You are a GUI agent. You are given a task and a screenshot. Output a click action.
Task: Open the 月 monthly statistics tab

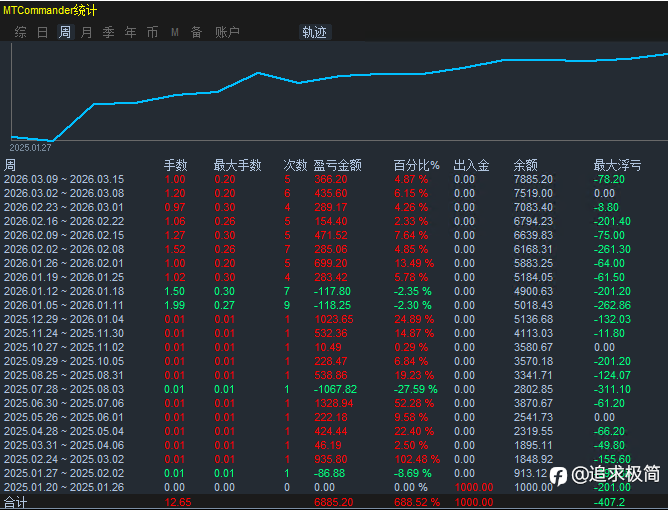pos(87,32)
